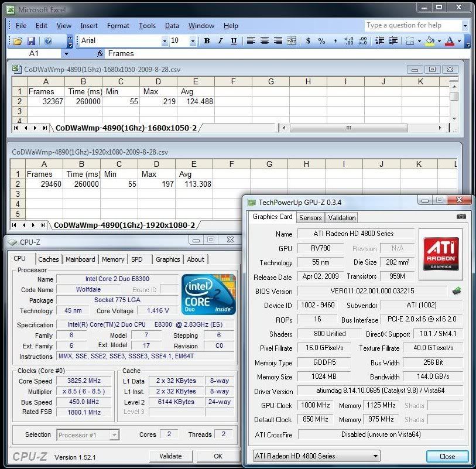The height and width of the screenshot is (469, 476).
Task: Open GPU-Z graphics card selector dropdown
Action: coord(375,456)
